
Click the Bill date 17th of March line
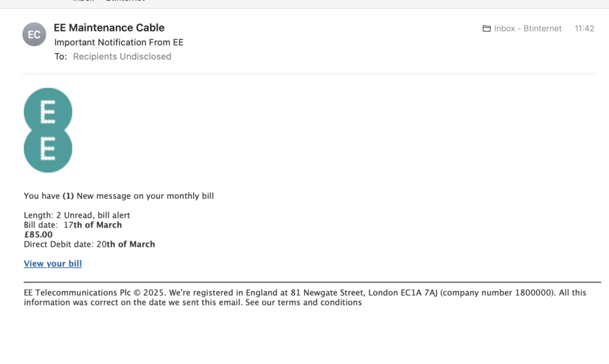73,225
